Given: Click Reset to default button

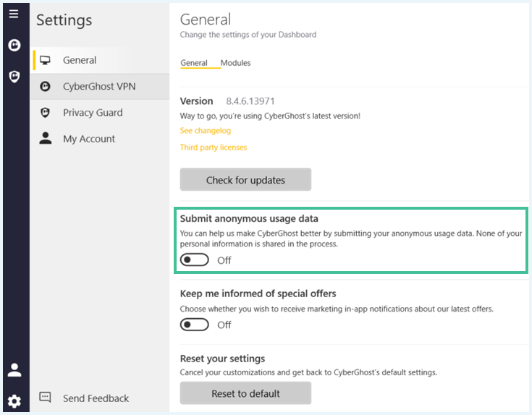Looking at the screenshot, I should click(245, 393).
